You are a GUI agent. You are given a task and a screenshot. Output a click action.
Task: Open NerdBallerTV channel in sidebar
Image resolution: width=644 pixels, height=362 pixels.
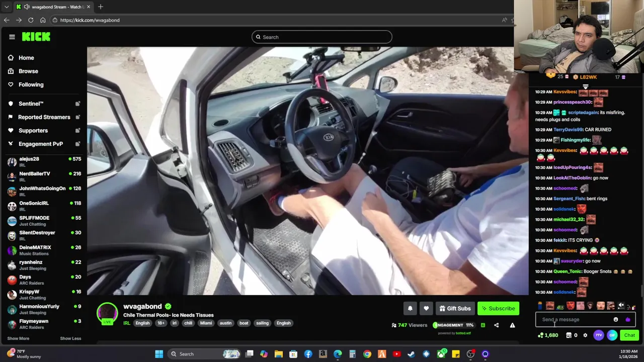pos(44,176)
